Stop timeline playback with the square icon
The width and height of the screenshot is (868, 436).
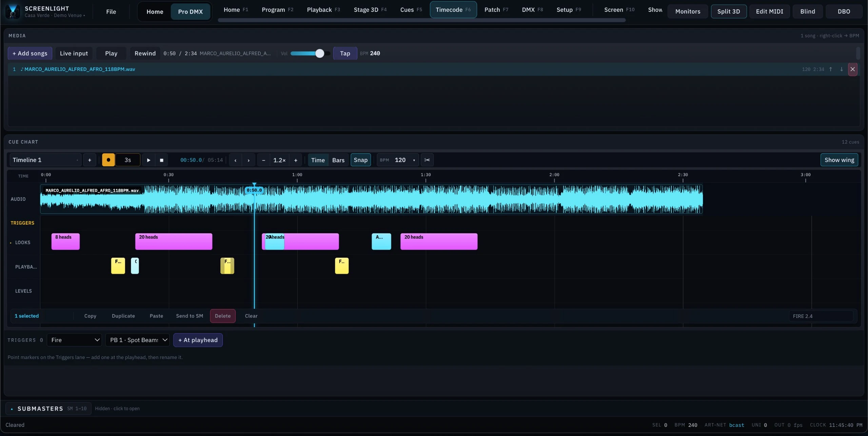click(162, 160)
